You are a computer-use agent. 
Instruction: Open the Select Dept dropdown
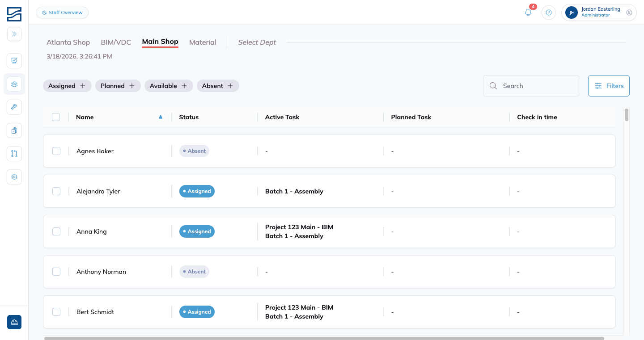[x=257, y=42]
